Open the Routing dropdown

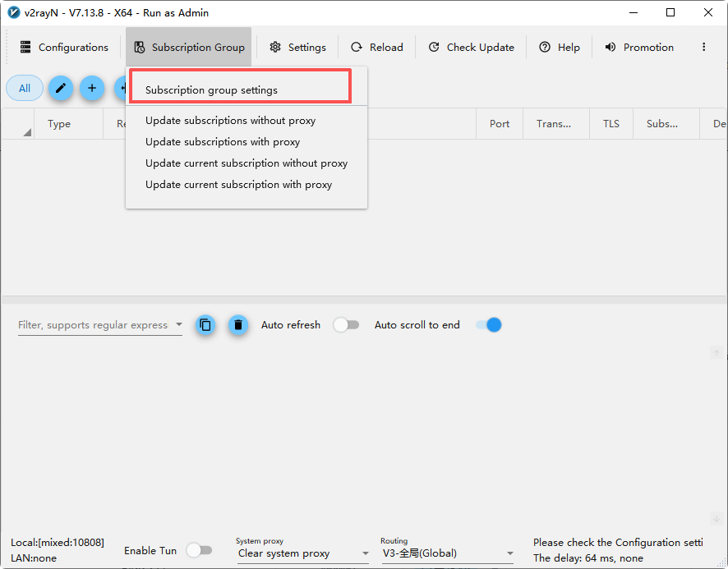[448, 553]
